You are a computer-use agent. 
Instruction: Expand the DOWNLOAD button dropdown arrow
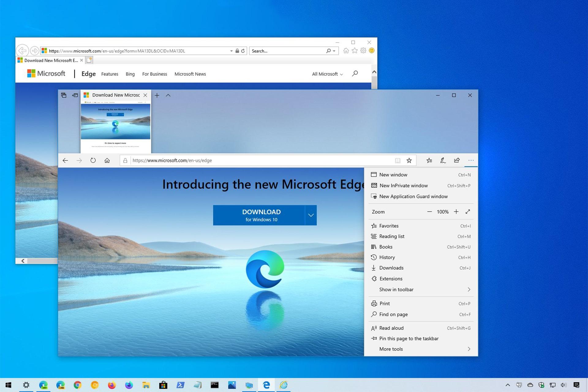coord(311,215)
